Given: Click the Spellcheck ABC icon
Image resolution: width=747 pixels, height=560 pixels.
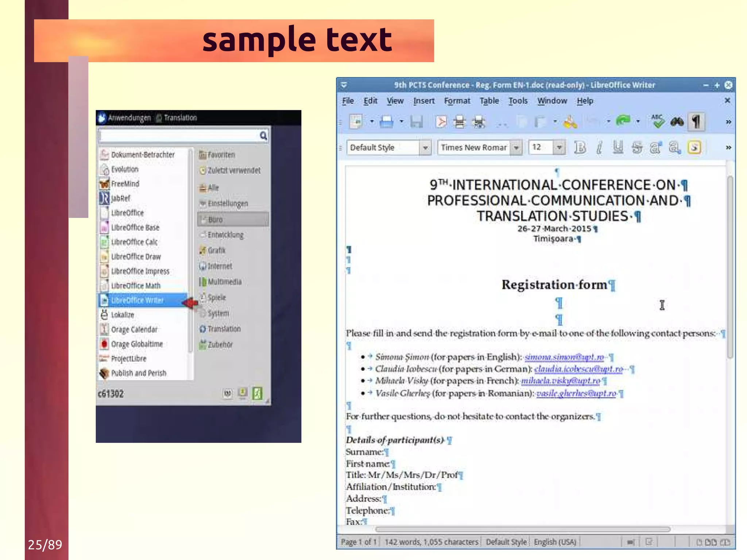Looking at the screenshot, I should [657, 121].
